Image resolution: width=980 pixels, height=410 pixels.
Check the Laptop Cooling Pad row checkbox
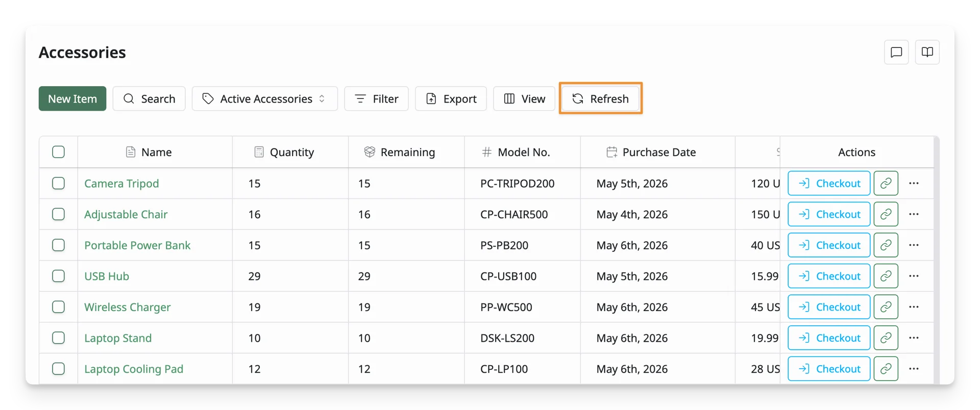[58, 369]
